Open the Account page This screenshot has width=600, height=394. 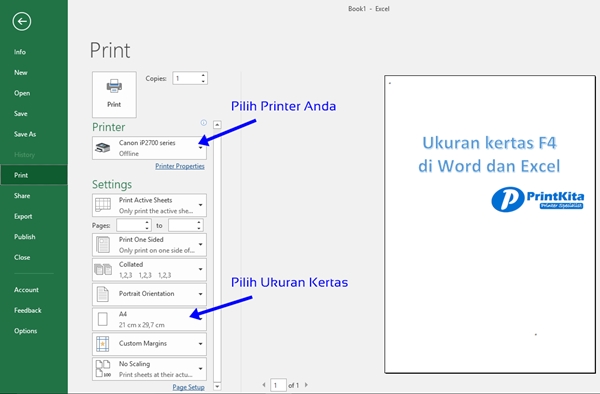[x=26, y=290]
